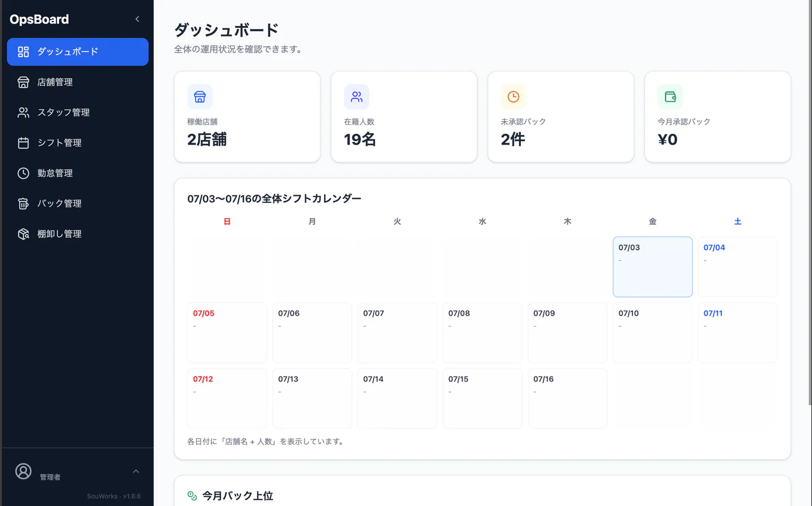Click the 07/03〜07/16の全体シフトカレンダー heading
The width and height of the screenshot is (812, 506).
(x=274, y=198)
